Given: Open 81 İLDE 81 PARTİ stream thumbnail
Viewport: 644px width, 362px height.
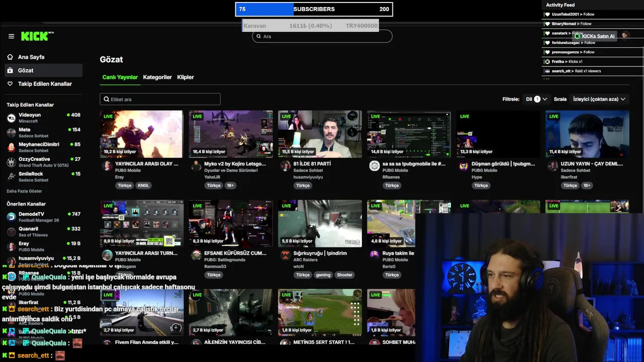Looking at the screenshot, I should pos(320,134).
